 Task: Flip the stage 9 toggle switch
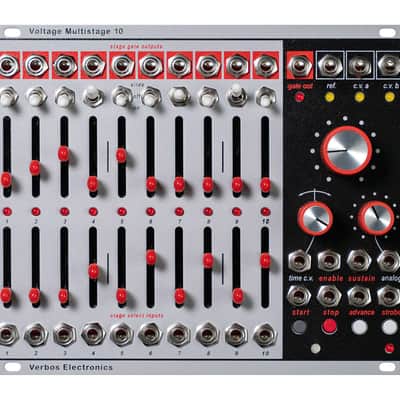[237, 95]
